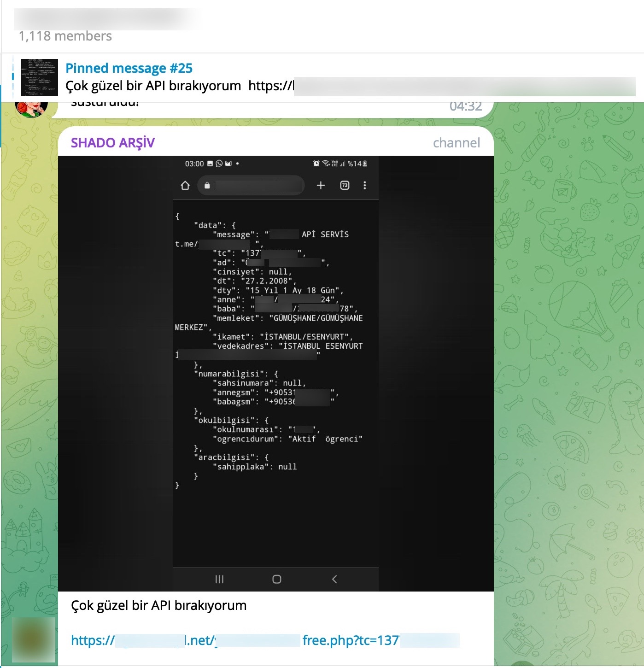Viewport: 644px width, 668px height.
Task: Open the SHADO ARŞİV channel name
Action: tap(113, 143)
